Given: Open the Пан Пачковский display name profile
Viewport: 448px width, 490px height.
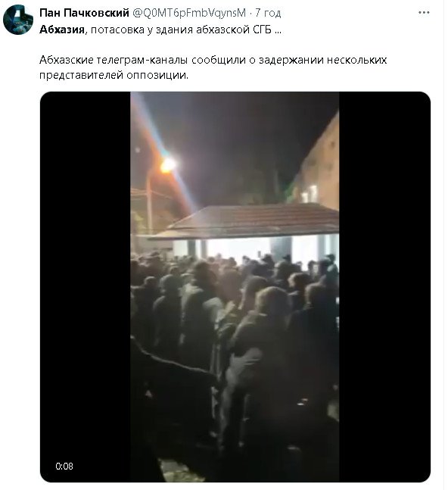Looking at the screenshot, I should (x=84, y=13).
